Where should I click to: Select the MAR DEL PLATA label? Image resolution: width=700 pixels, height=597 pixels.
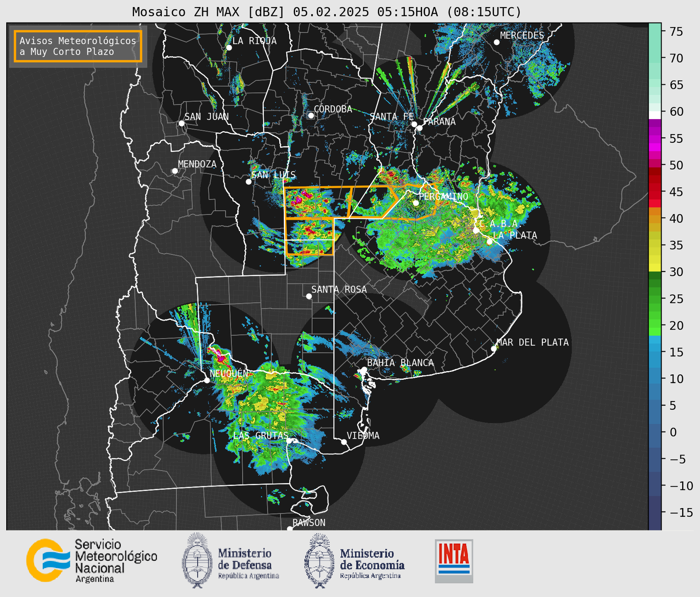point(532,343)
